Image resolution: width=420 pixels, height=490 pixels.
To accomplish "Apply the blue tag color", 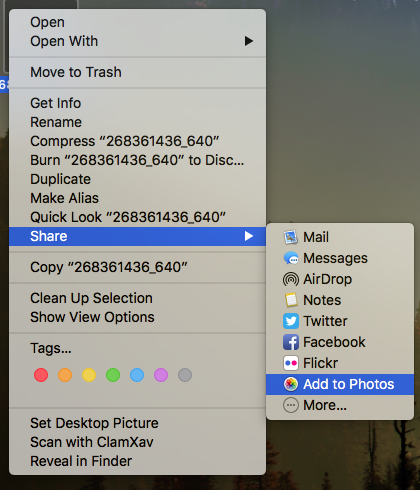I will click(137, 375).
